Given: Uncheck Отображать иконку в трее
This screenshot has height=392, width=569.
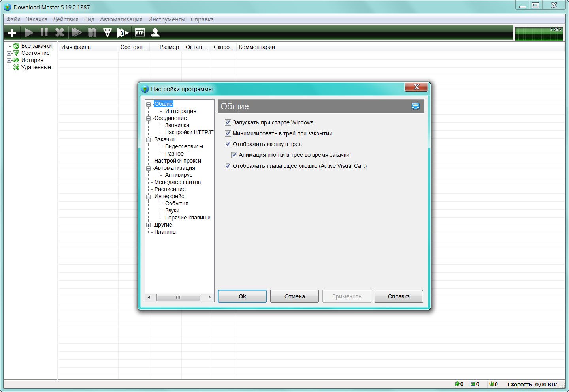Looking at the screenshot, I should pos(228,144).
